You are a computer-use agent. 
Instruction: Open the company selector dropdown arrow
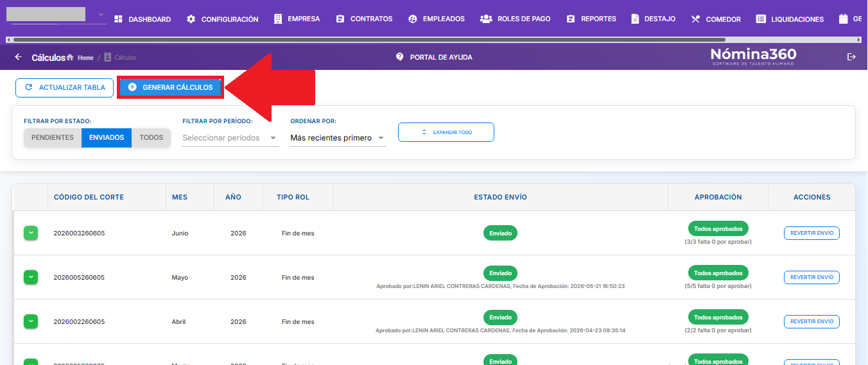[101, 15]
